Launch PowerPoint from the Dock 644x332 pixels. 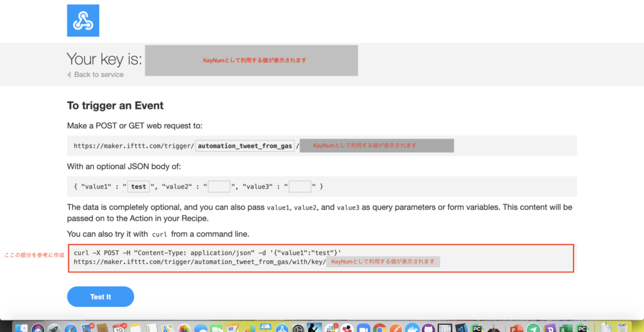516,328
